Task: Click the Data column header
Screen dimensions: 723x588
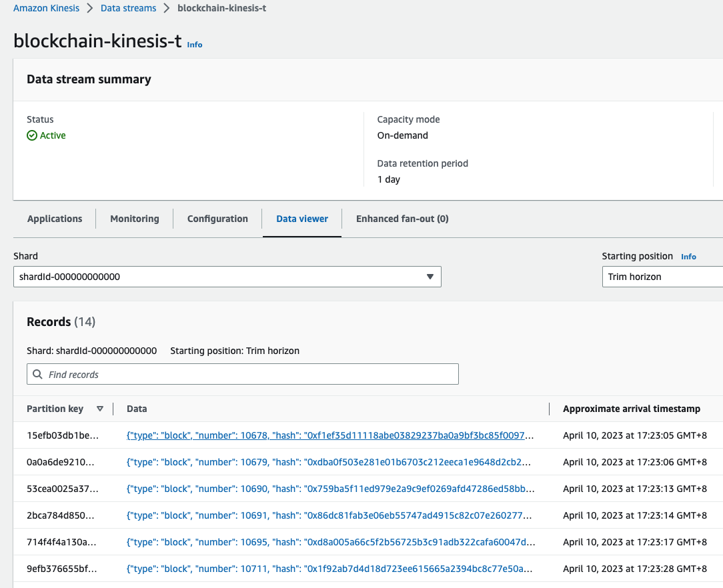Action: point(137,409)
